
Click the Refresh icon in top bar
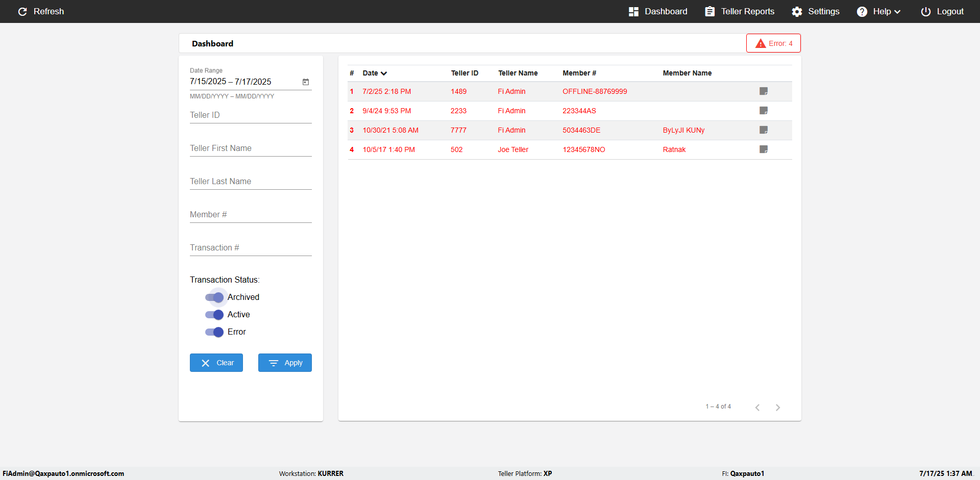coord(22,11)
